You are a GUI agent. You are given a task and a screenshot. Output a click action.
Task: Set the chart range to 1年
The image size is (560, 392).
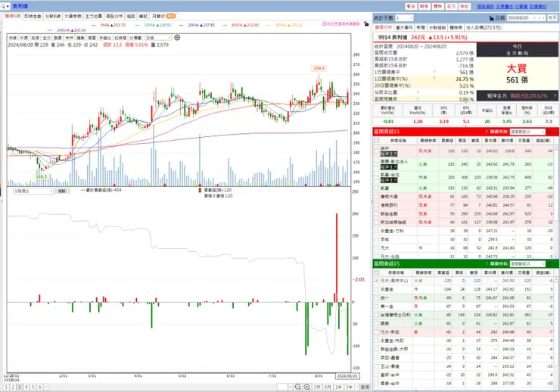pyautogui.click(x=338, y=387)
